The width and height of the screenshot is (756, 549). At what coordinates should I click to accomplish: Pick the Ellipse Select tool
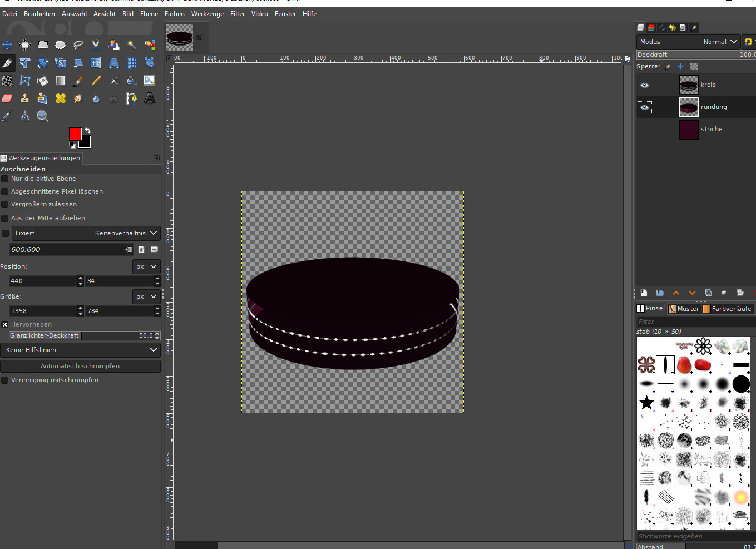pos(60,45)
